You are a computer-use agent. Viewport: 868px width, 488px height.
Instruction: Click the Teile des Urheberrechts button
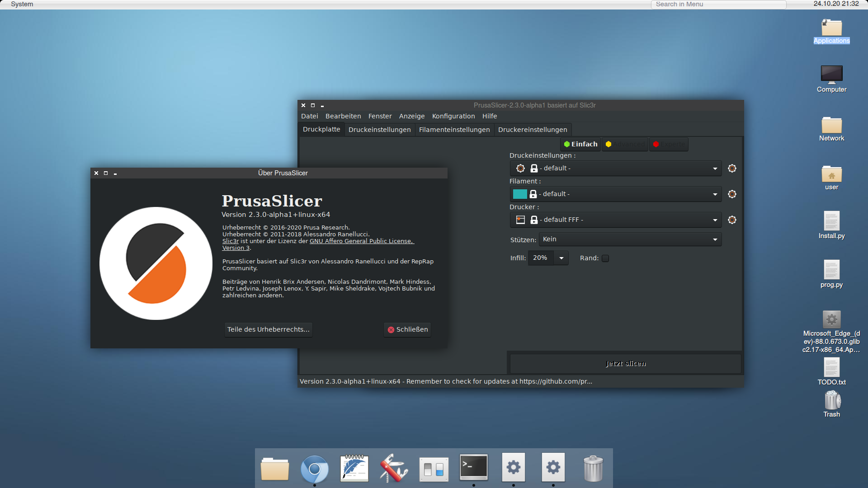click(x=269, y=330)
